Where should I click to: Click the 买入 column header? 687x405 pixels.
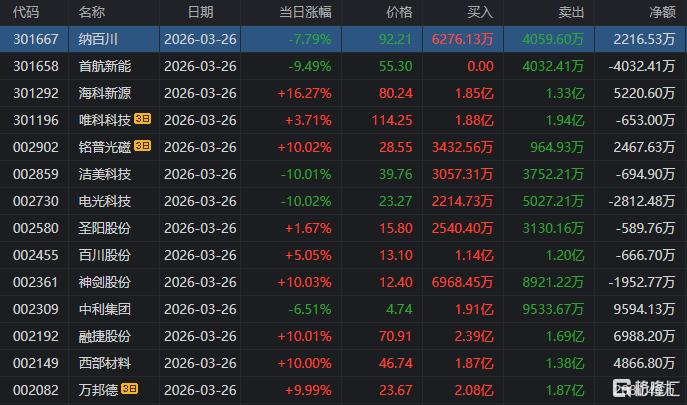[x=481, y=12]
